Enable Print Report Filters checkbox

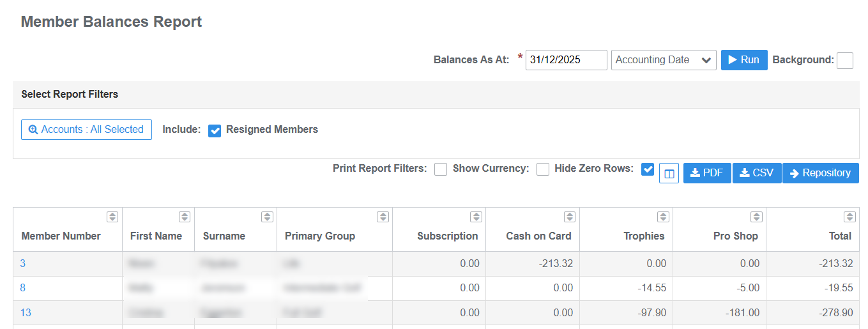pos(441,169)
